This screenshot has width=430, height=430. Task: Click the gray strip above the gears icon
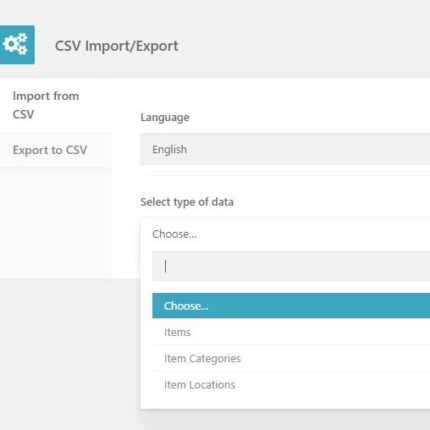(17, 12)
